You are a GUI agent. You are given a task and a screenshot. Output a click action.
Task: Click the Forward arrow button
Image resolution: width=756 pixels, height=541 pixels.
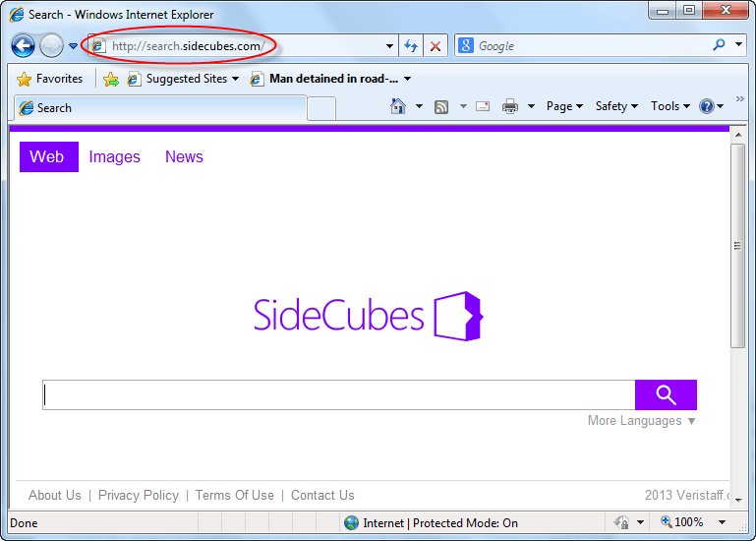click(51, 46)
